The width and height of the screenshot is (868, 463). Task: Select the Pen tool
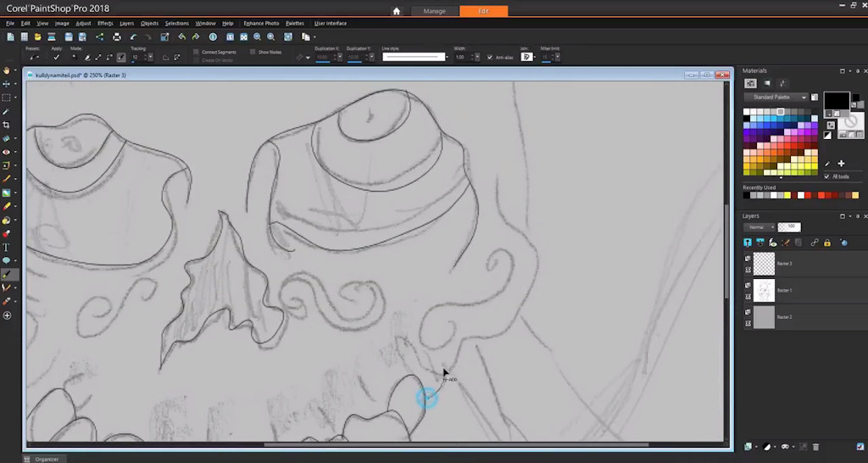[6, 275]
